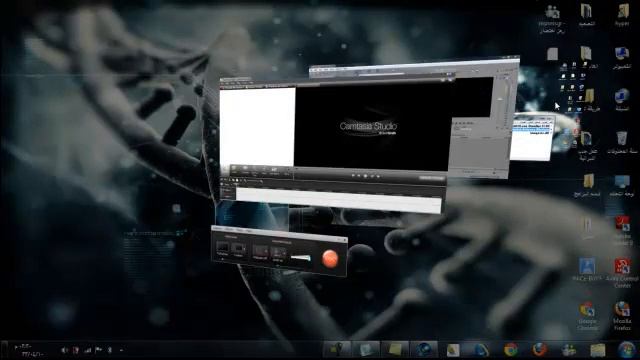Click the taskbar clock

coord(29,351)
